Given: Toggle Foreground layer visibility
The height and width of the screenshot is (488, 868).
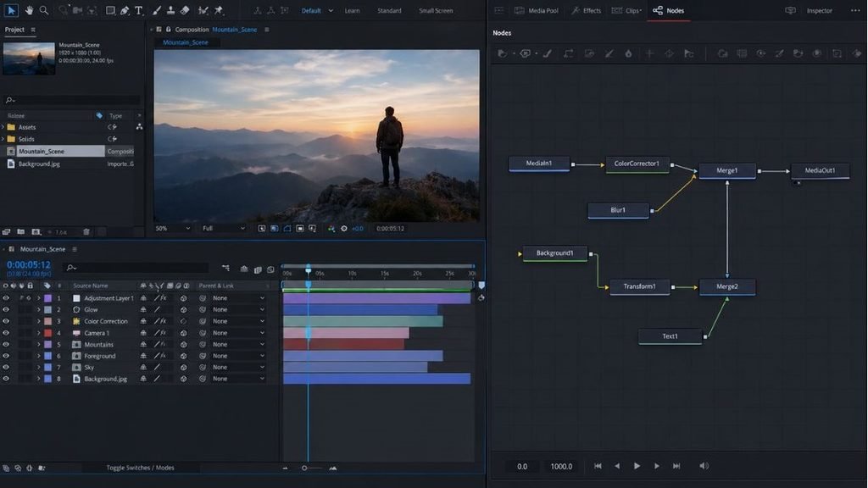Looking at the screenshot, I should tap(6, 356).
